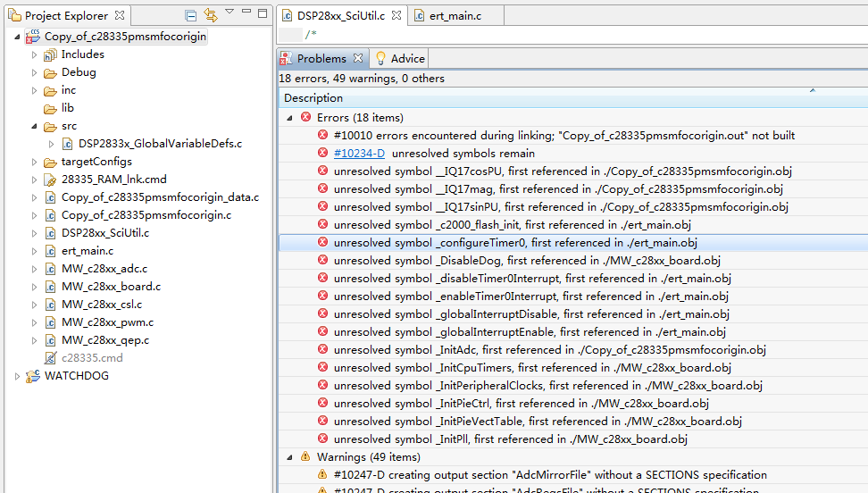
Task: Click the WATCHDOG project icon
Action: [33, 376]
